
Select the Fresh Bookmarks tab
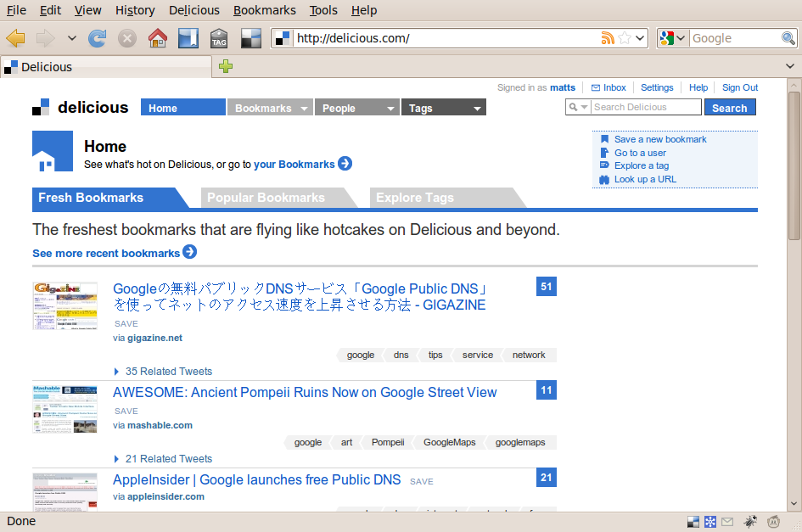coord(110,198)
